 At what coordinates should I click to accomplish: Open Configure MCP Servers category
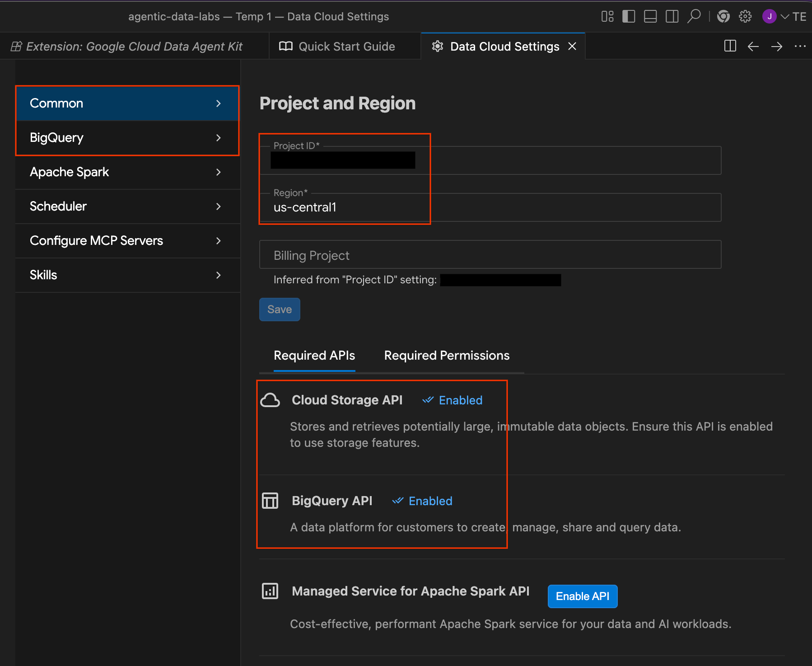(127, 240)
